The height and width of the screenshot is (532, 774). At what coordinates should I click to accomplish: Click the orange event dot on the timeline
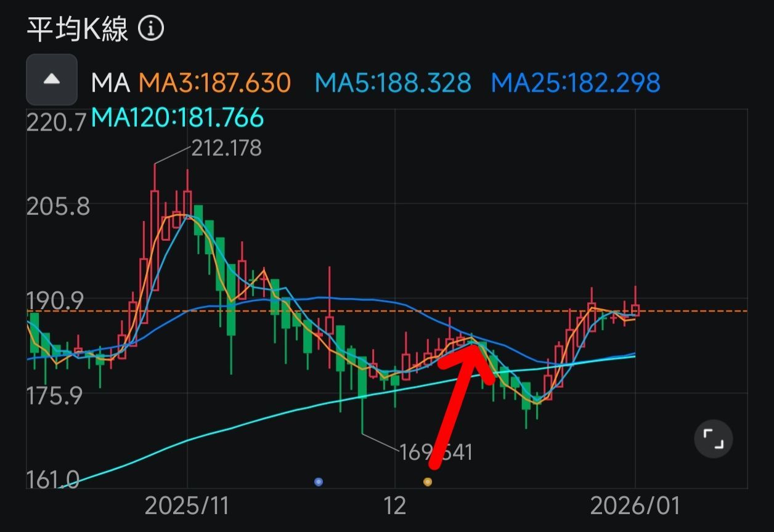pos(428,482)
